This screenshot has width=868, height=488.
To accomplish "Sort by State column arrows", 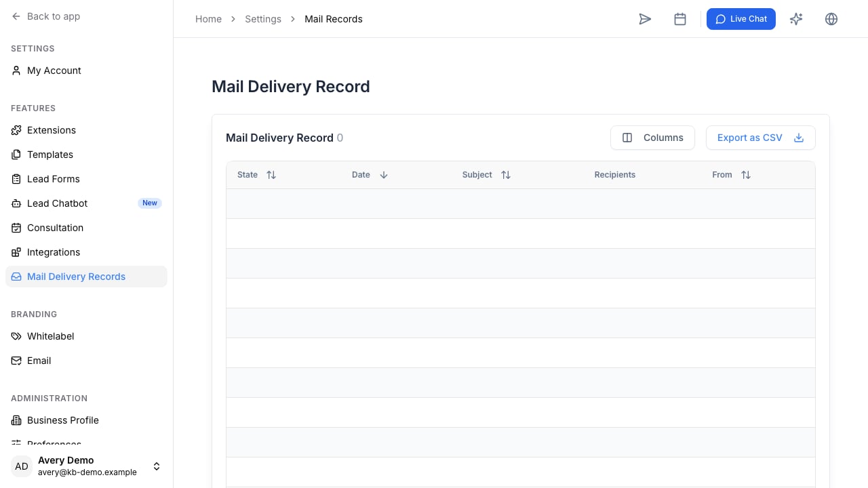I will point(271,175).
